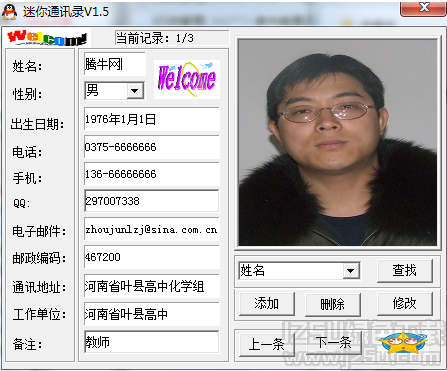
Task: Click the work unit field 河南省叶县高中
Action: 152,314
